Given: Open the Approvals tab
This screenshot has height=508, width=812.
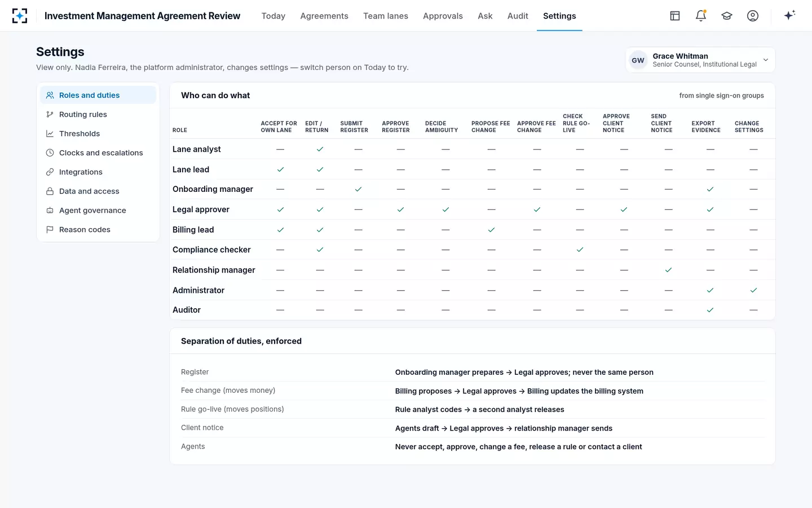Looking at the screenshot, I should [x=443, y=16].
